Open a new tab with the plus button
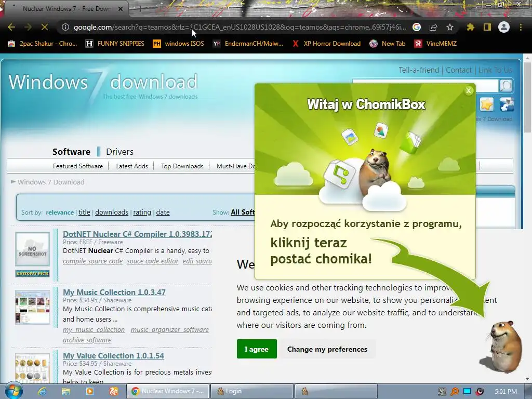The height and width of the screenshot is (399, 532). (139, 9)
